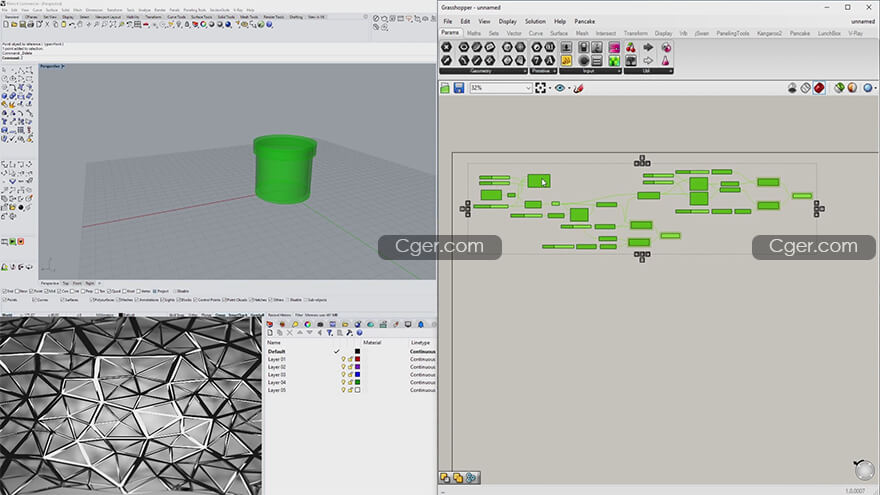Toggle the Surfaces selection filter checkbox
This screenshot has width=880, height=495.
point(62,300)
